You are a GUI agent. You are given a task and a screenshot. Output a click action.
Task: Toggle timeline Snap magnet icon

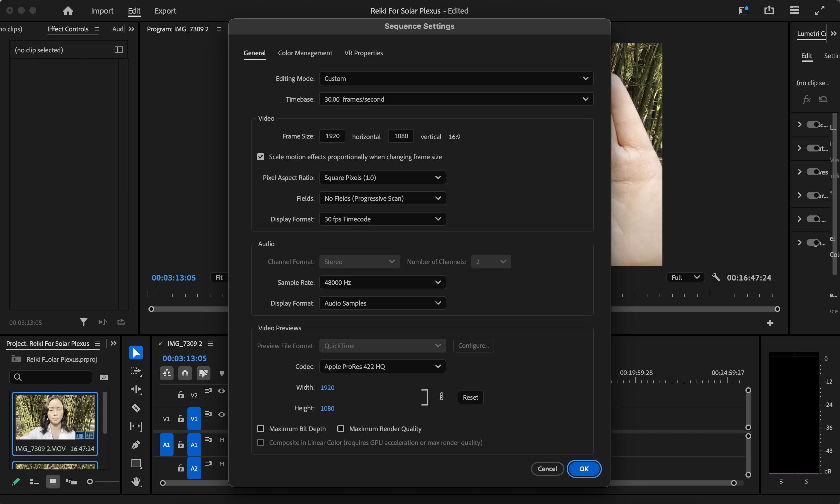[x=185, y=373]
